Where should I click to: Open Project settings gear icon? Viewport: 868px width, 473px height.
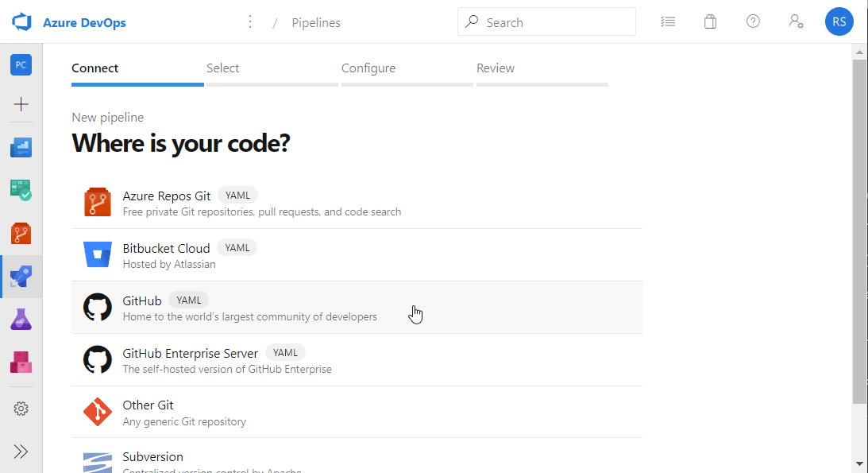(21, 409)
